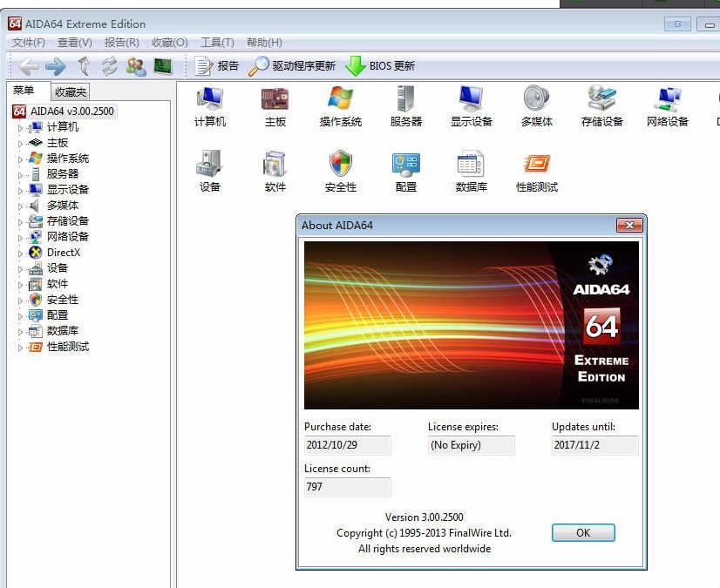Expand the 主板 tree node arrow
Viewport: 720px width, 588px height.
[20, 144]
